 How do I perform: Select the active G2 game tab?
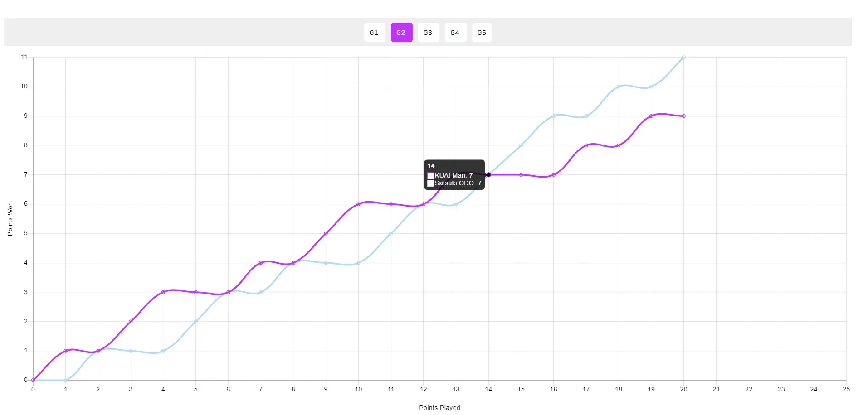click(401, 33)
